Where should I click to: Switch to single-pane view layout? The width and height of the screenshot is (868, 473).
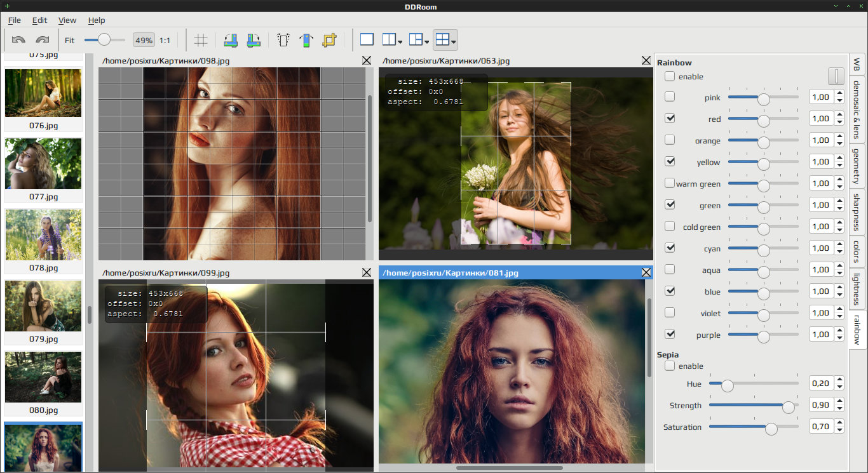tap(367, 40)
